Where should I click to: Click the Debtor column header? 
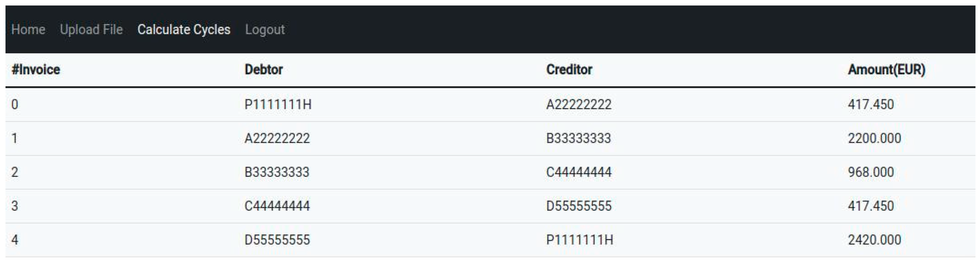point(264,70)
